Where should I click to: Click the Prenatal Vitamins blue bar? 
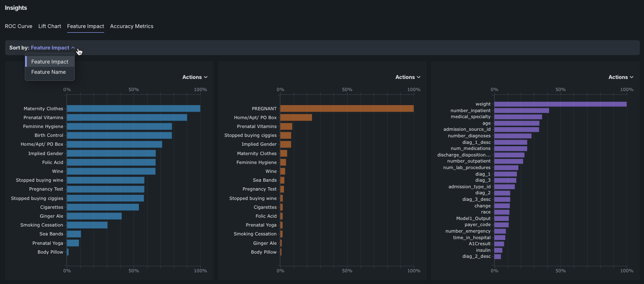[x=127, y=118]
